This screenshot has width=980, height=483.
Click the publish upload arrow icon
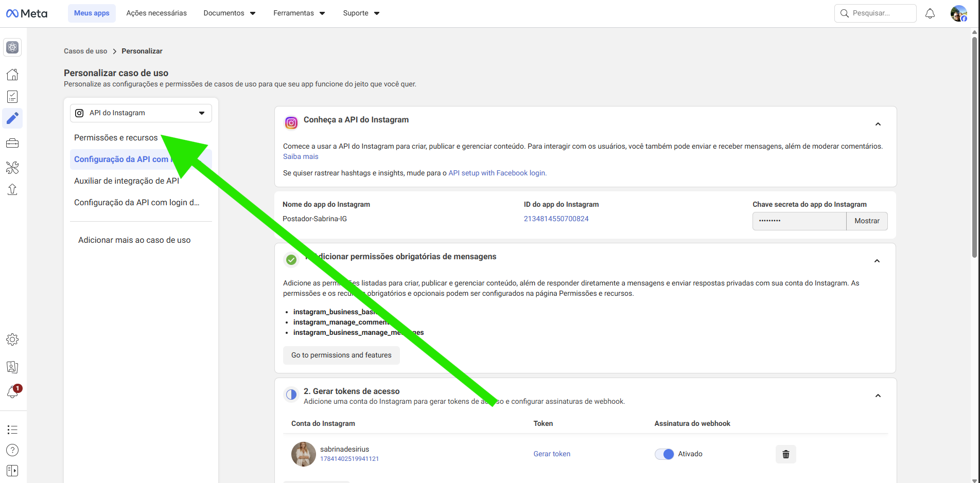12,190
